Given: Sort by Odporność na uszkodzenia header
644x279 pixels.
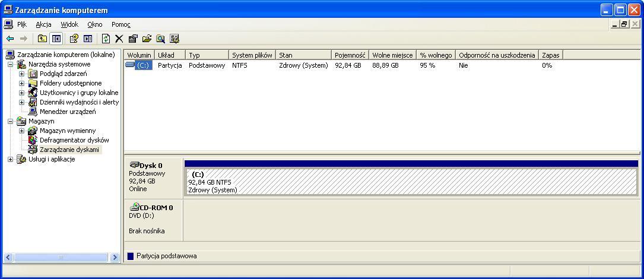Looking at the screenshot, I should 497,55.
